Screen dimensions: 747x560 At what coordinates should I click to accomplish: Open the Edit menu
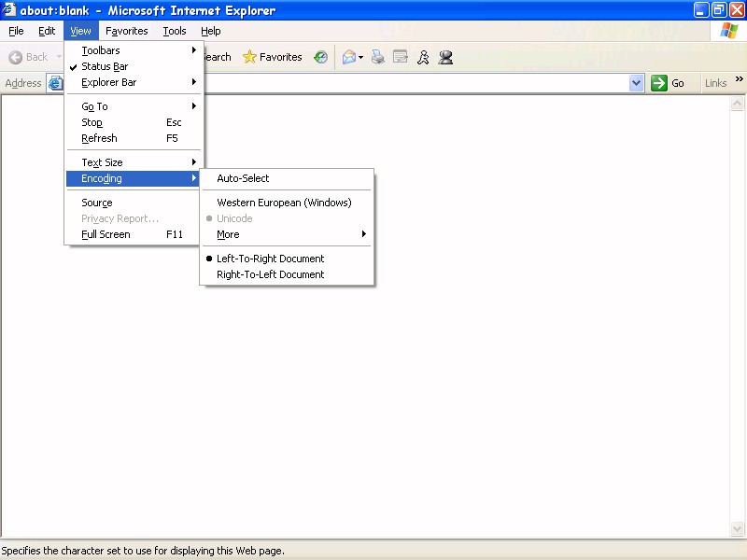[47, 31]
